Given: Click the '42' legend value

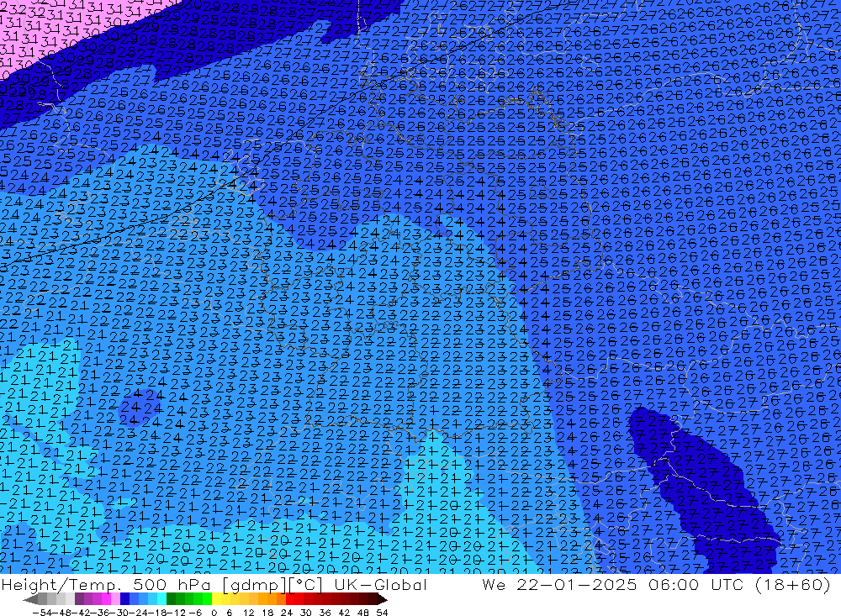Looking at the screenshot, I should click(344, 613).
